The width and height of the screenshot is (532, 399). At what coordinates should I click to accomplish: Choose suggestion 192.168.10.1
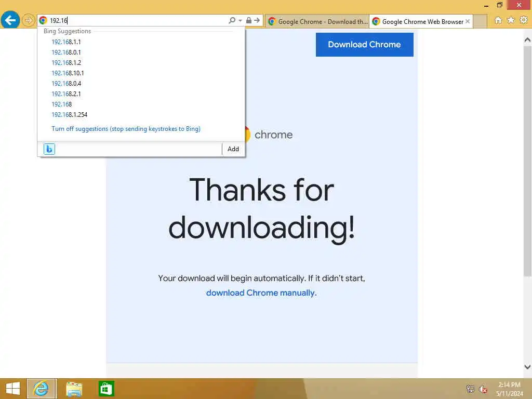tap(68, 73)
